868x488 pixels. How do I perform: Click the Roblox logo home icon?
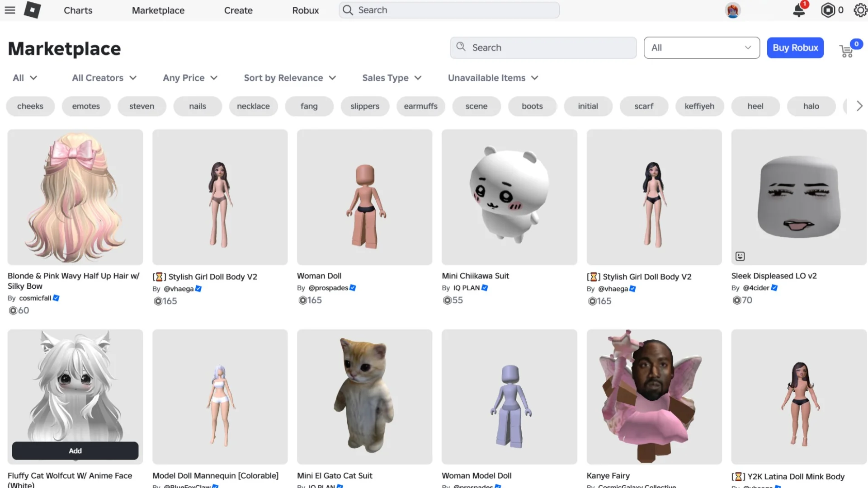coord(32,10)
